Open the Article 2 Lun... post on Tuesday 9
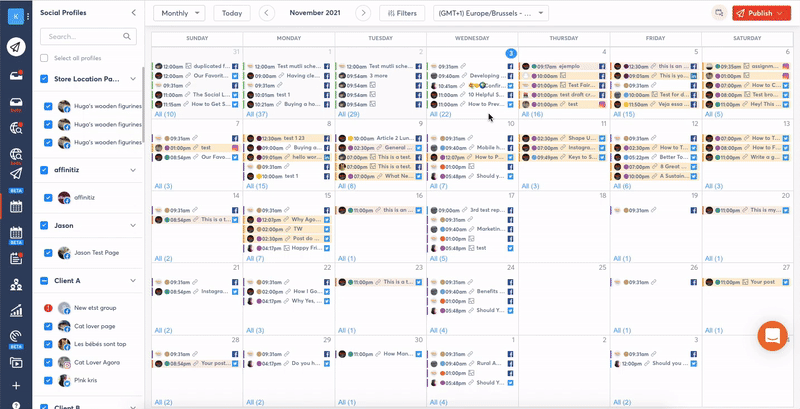Screen dimensions: 800x409 379,138
